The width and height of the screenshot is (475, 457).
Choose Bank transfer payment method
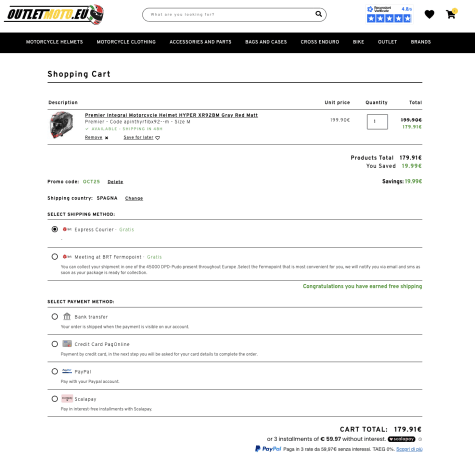click(55, 317)
